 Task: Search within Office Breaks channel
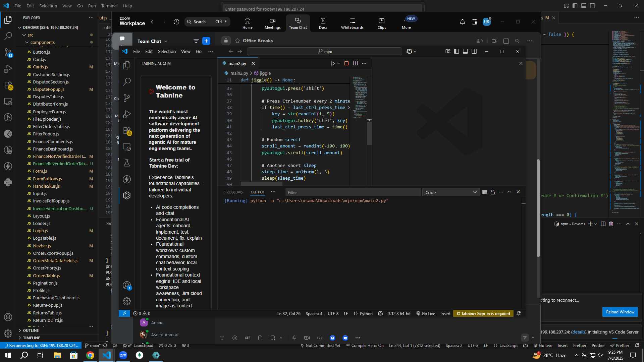(517, 41)
